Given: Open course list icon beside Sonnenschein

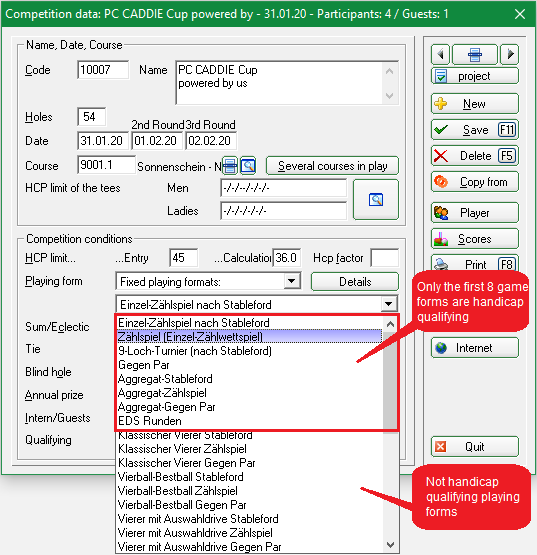Looking at the screenshot, I should click(230, 166).
